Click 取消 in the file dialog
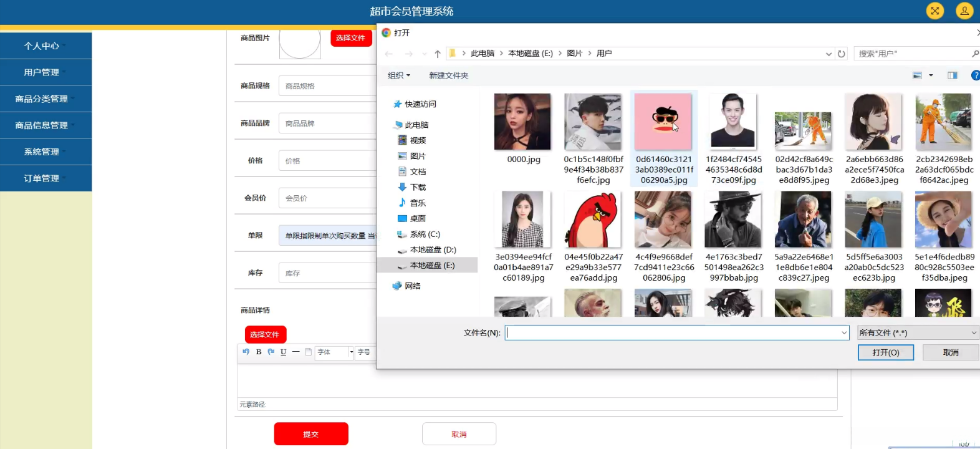The image size is (980, 449). pos(951,352)
